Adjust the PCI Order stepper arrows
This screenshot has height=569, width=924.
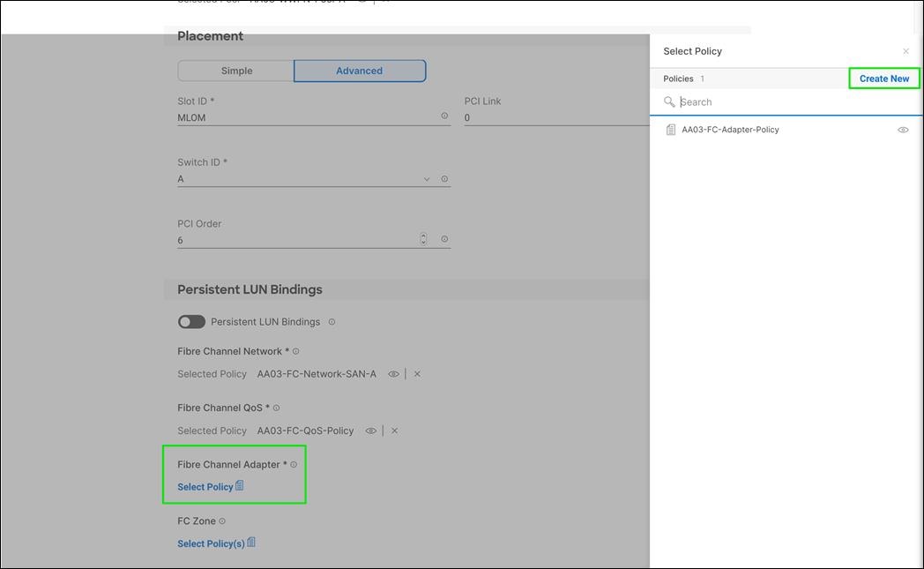tap(423, 239)
